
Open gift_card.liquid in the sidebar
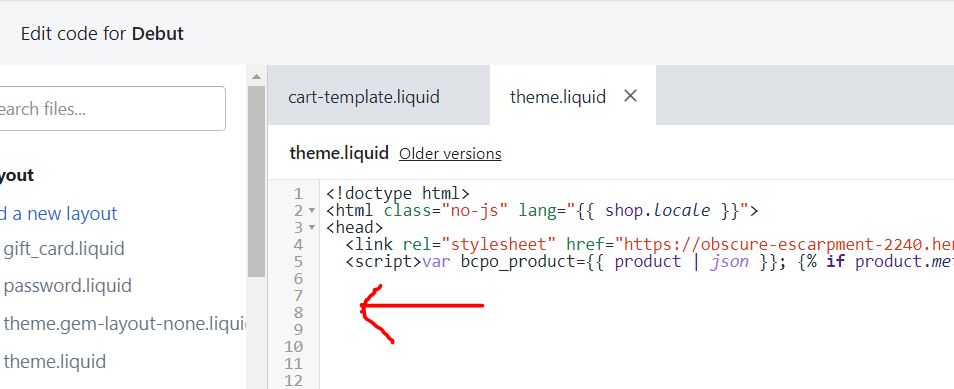point(64,249)
